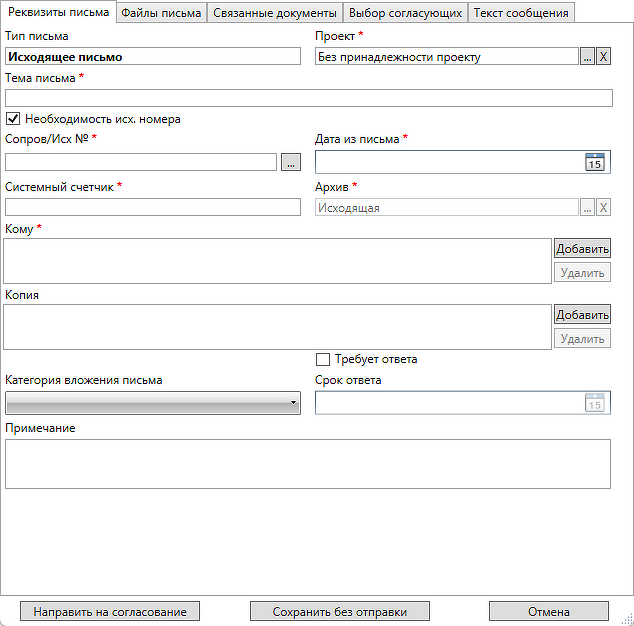Clear Архив field with X button

coord(603,208)
